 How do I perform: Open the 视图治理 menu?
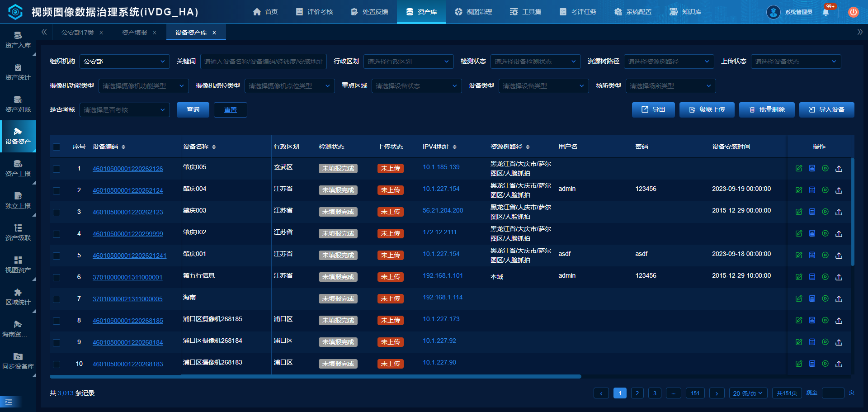tap(473, 12)
